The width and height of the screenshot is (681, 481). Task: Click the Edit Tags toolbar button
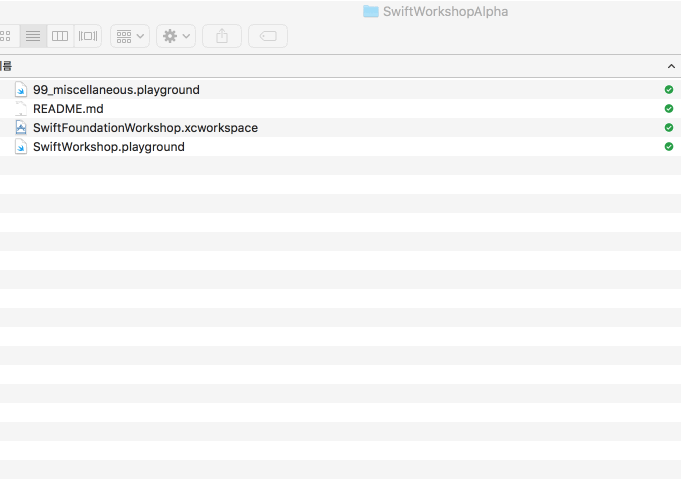click(268, 36)
